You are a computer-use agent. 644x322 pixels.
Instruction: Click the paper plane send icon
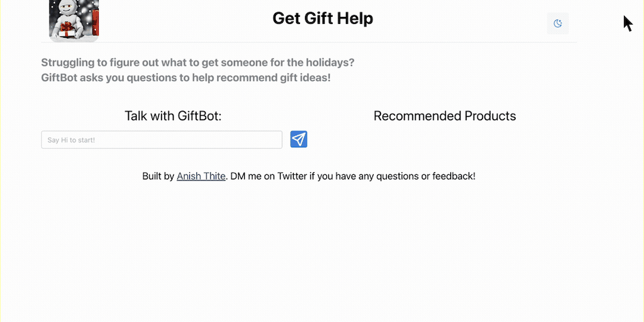(299, 139)
